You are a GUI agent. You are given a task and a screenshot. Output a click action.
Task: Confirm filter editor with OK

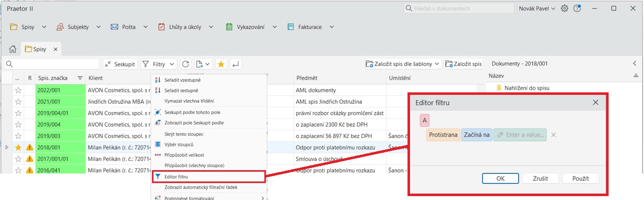tap(500, 178)
